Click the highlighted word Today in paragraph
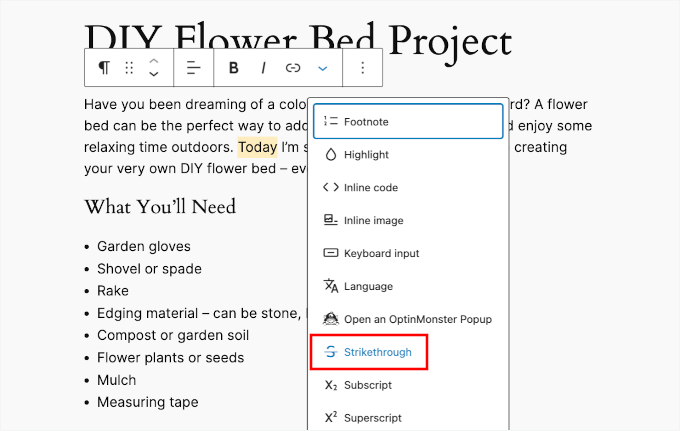This screenshot has height=431, width=680. pos(258,147)
